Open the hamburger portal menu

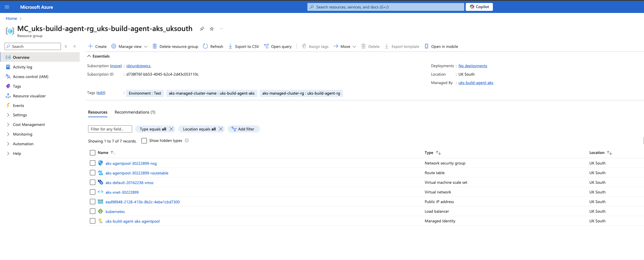point(7,7)
